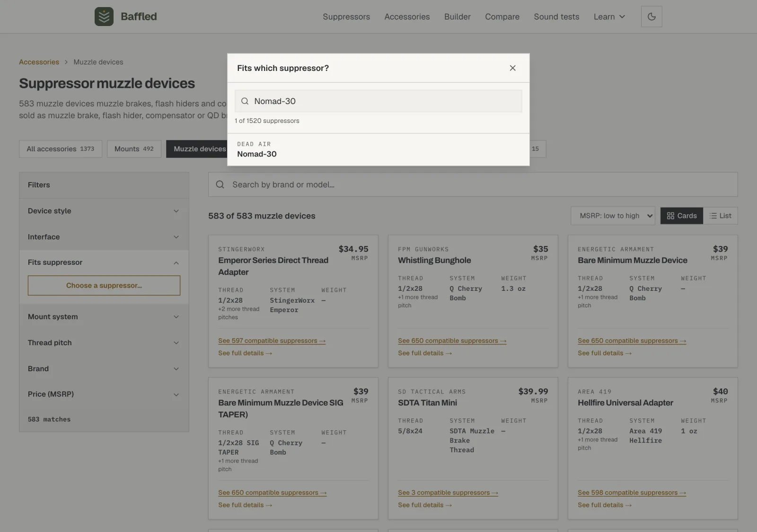
Task: Expand the Thread pitch filter
Action: [x=104, y=343]
